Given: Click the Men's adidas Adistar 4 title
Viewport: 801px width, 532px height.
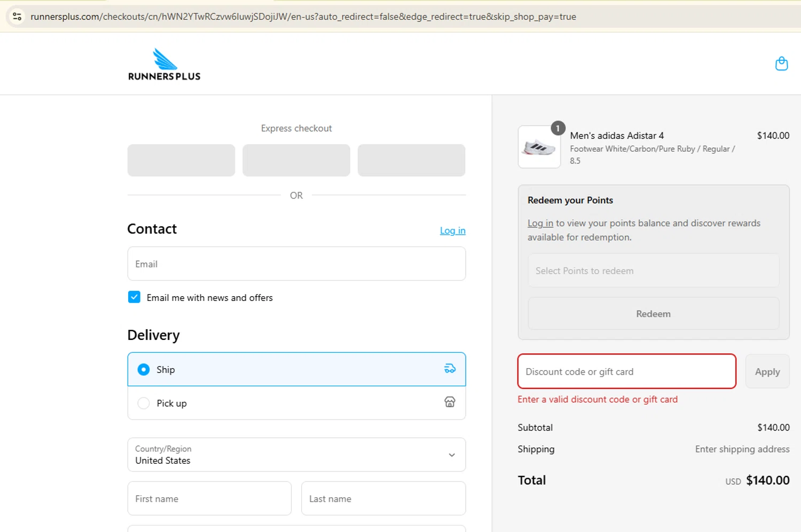Looking at the screenshot, I should pos(617,136).
